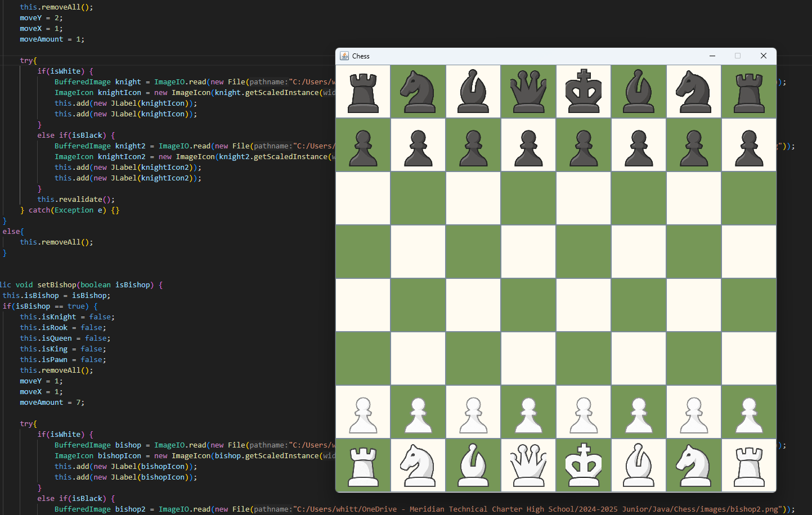Click the black bishop on the queen's left
The image size is (812, 515).
pyautogui.click(x=473, y=91)
